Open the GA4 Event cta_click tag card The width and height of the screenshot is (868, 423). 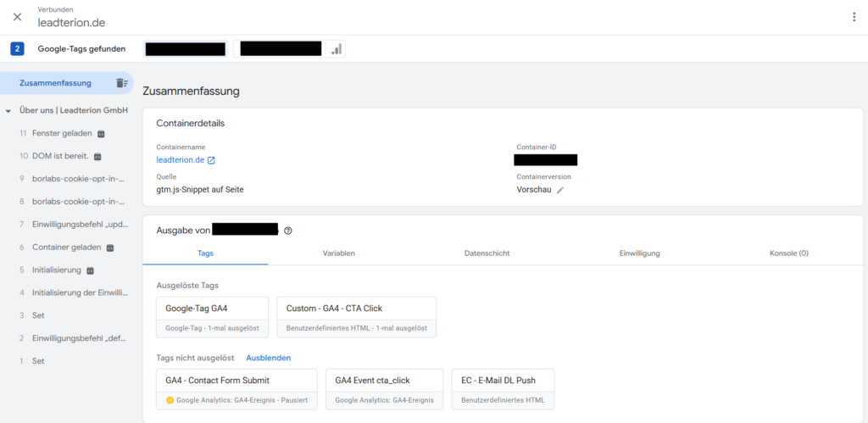(385, 389)
